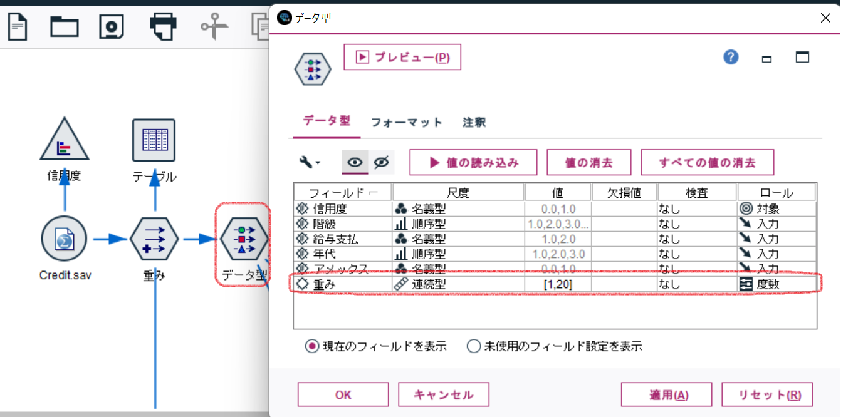Click the new stream icon in toolbar
Viewport: 868px width, 417px height.
click(17, 26)
